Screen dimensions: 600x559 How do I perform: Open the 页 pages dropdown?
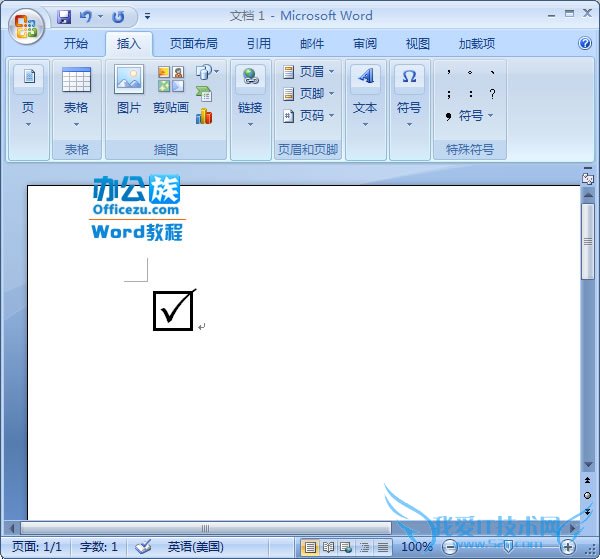click(28, 97)
